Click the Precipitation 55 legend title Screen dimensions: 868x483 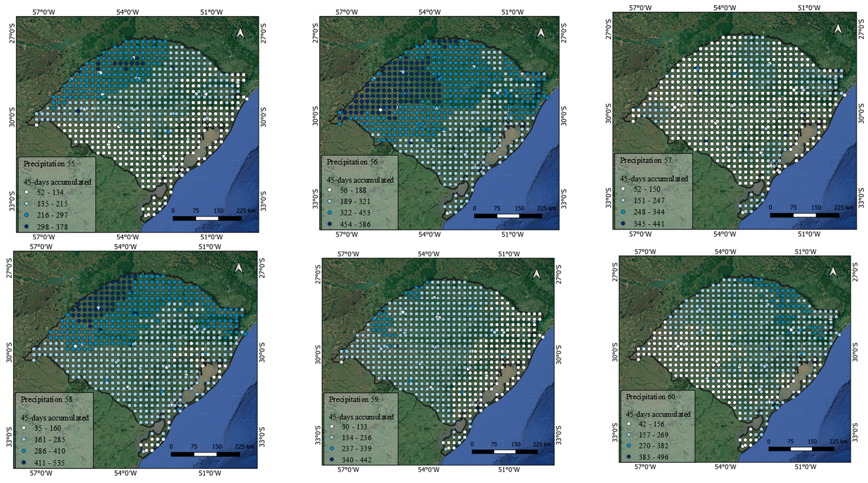pos(49,164)
